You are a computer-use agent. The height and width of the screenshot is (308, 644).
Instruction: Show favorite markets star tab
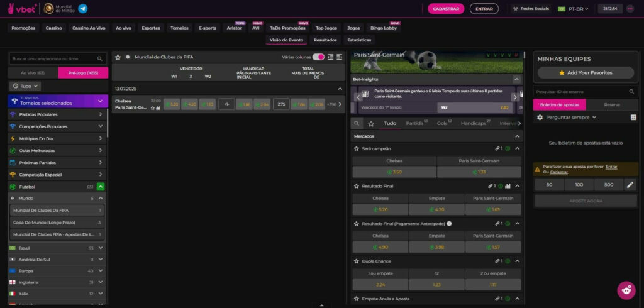click(371, 123)
